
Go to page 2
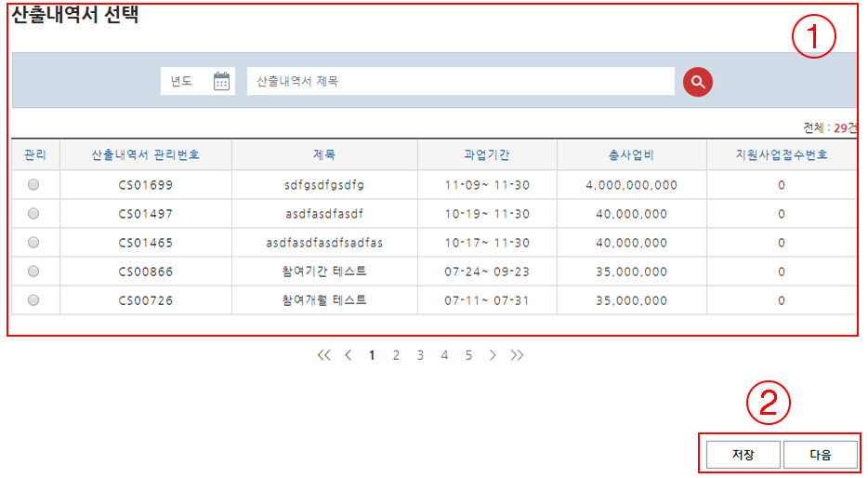point(396,355)
